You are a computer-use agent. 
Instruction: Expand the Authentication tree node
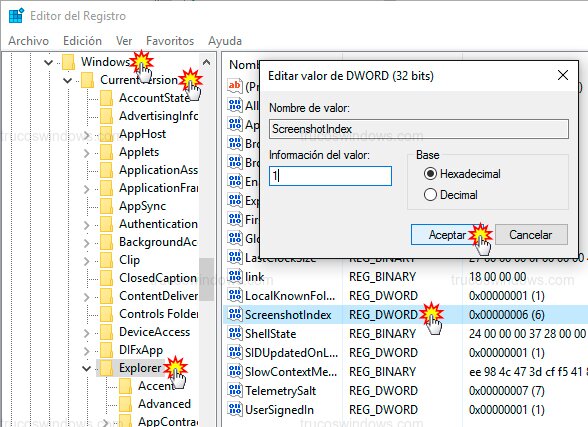tap(87, 225)
